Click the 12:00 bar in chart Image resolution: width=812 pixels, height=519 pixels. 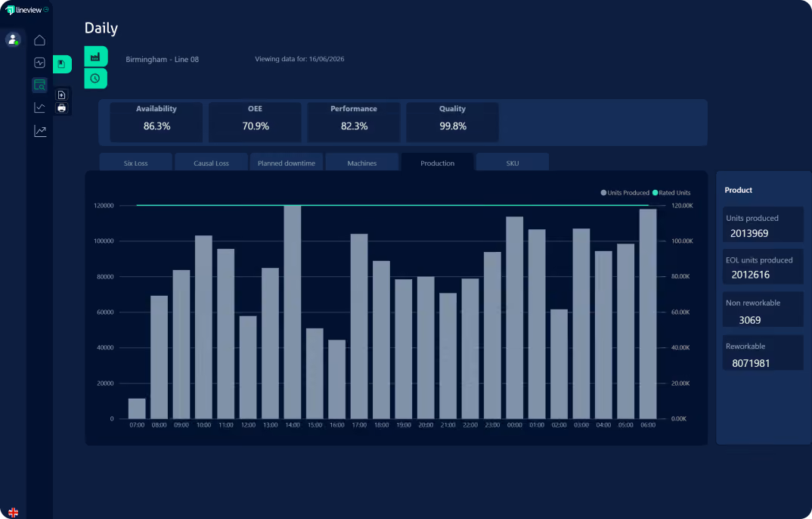pyautogui.click(x=248, y=367)
